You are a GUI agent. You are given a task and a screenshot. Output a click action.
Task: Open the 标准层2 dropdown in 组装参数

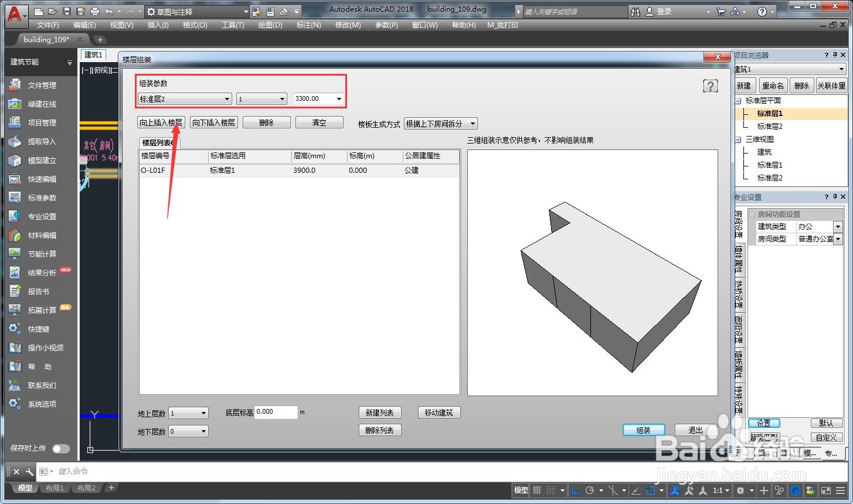185,99
